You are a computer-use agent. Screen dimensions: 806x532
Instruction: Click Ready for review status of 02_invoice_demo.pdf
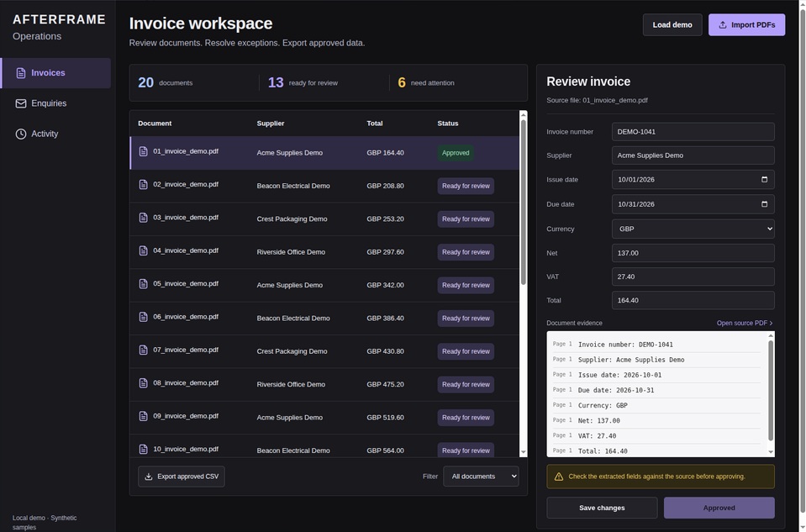[466, 186]
